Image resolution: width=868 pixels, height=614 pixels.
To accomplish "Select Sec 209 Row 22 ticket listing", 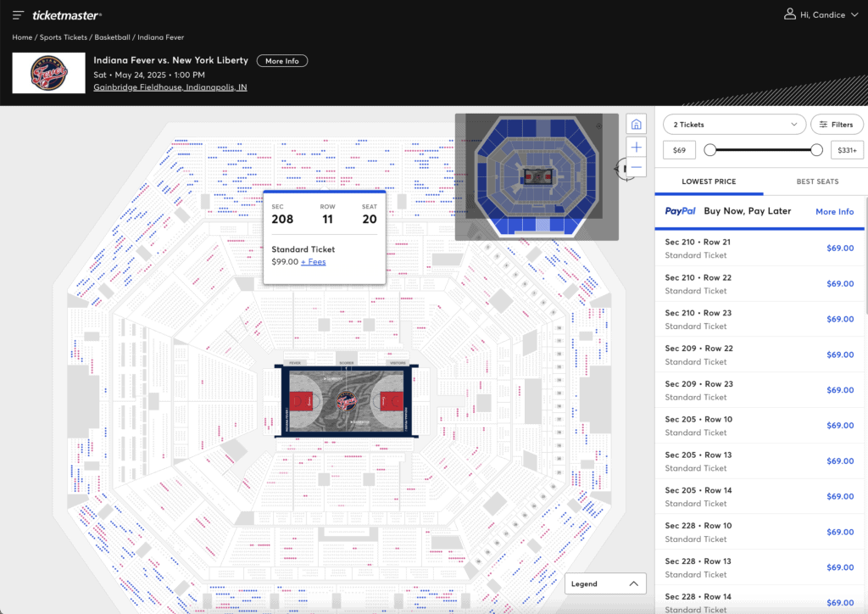I will 759,354.
